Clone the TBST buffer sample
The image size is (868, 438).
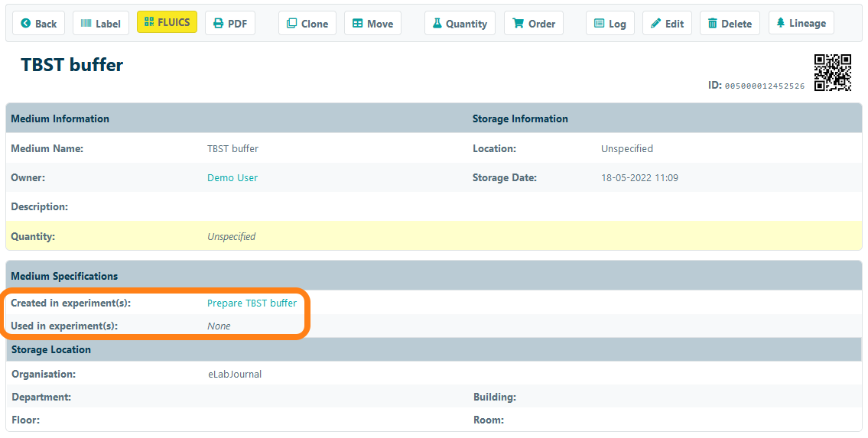[307, 24]
